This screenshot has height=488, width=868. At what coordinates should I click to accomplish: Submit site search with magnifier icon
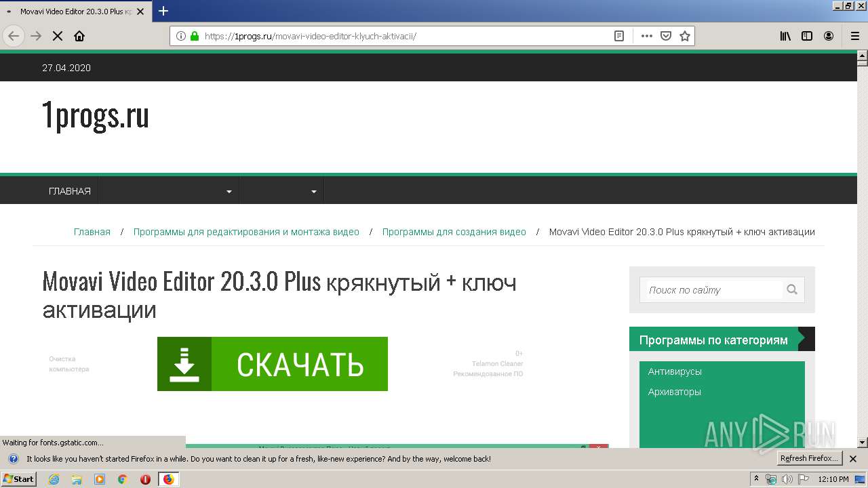click(792, 289)
